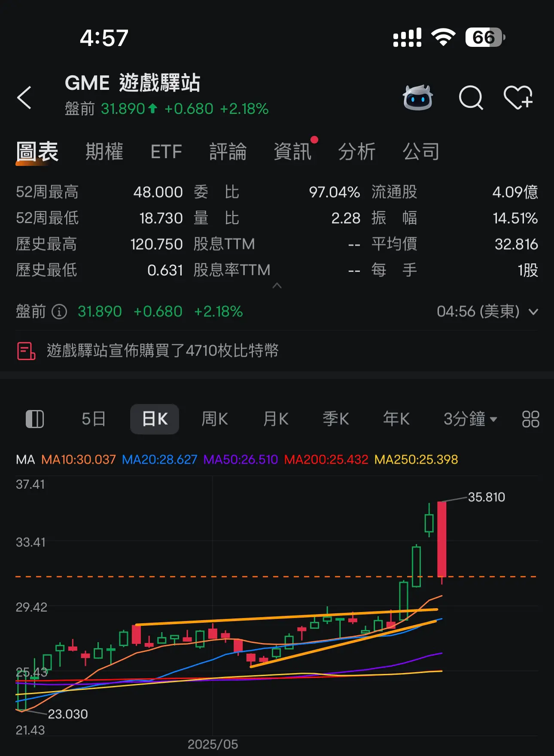This screenshot has width=554, height=756.
Task: Tap the cellular signal bars icon
Action: click(x=407, y=37)
